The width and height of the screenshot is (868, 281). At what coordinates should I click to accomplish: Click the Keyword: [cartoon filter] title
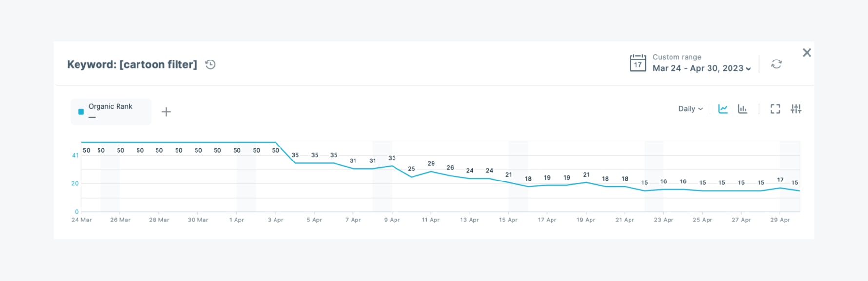pyautogui.click(x=132, y=64)
